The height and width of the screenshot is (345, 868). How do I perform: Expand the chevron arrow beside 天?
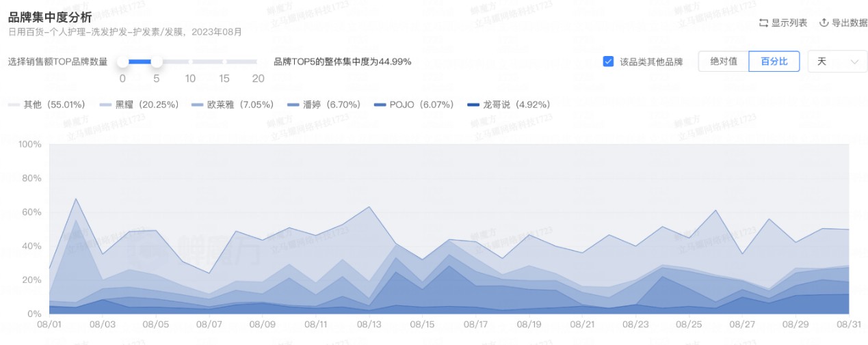click(x=854, y=62)
